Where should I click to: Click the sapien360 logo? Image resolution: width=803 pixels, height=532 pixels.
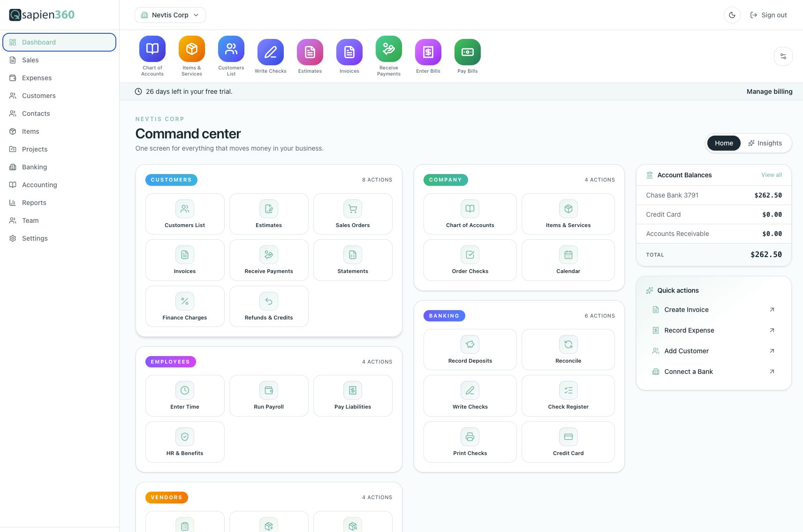pos(42,15)
